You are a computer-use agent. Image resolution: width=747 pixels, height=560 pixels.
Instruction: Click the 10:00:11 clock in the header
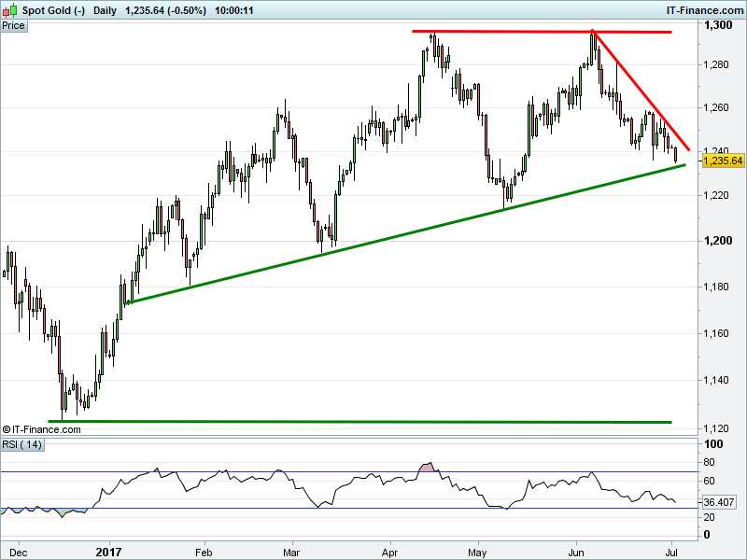(x=234, y=10)
